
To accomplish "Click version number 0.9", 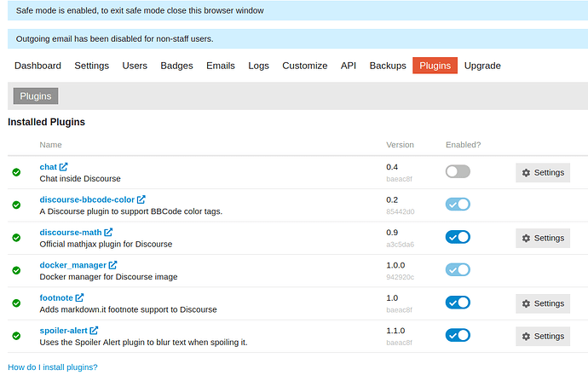I will (392, 233).
